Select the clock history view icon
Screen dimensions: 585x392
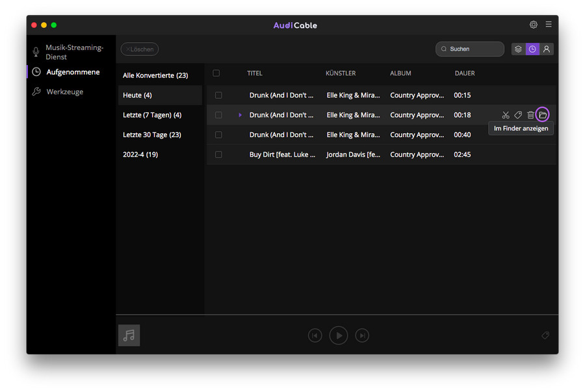coord(532,49)
